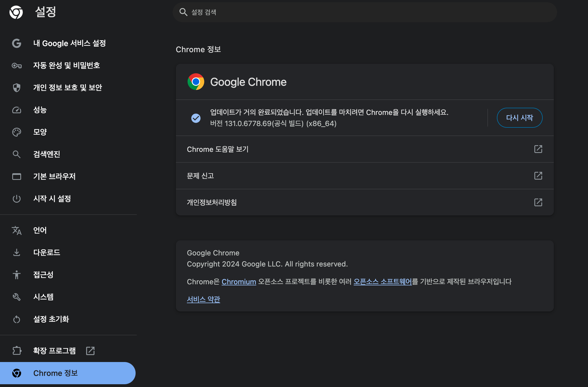This screenshot has height=387, width=588.
Task: Click the 설정 검색 search field
Action: [364, 12]
